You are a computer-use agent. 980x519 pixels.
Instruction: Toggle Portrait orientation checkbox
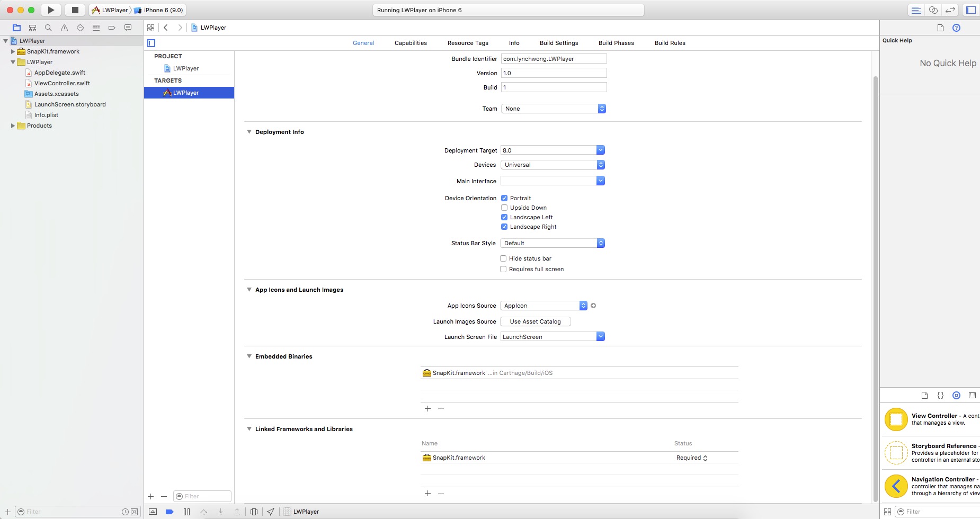504,198
